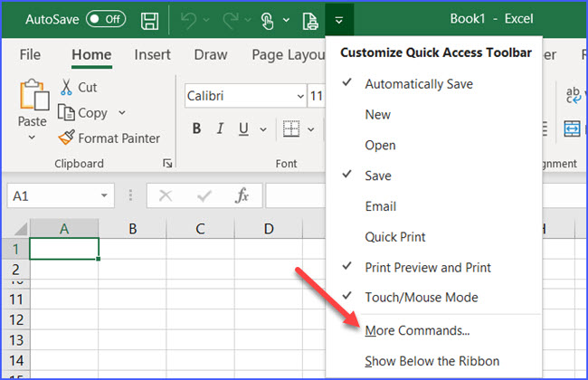Select column C header
Screen dimensions: 588x380
(200, 228)
